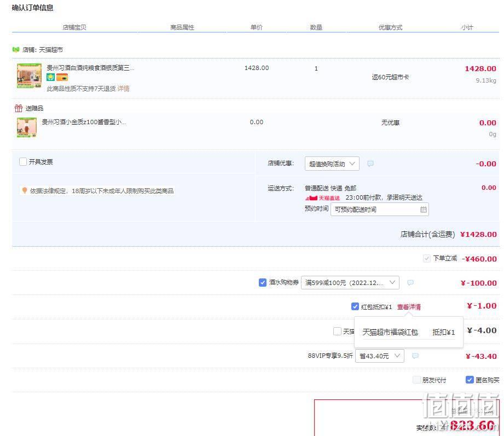Click the 运送方式: label
Screen dimensions: 504x436
coord(281,188)
